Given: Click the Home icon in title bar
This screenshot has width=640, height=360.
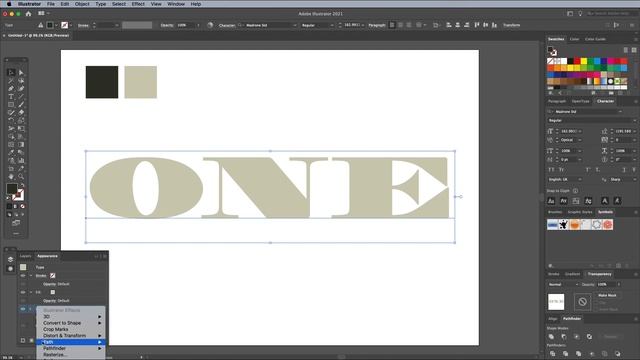Looking at the screenshot, I should [x=28, y=13].
